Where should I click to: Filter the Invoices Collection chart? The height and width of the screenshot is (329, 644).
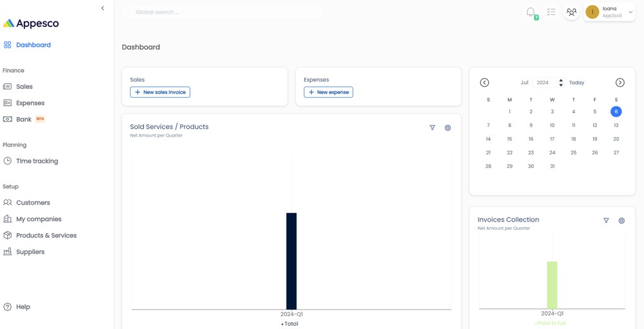point(606,221)
